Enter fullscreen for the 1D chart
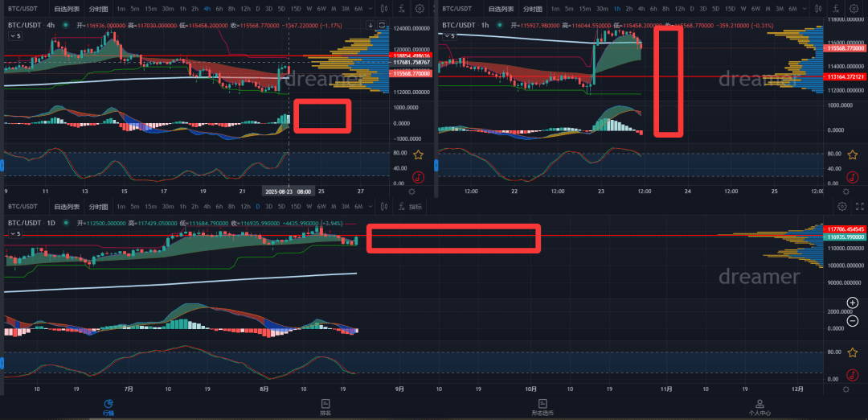Screen dimensions: 868x420 coord(860,207)
